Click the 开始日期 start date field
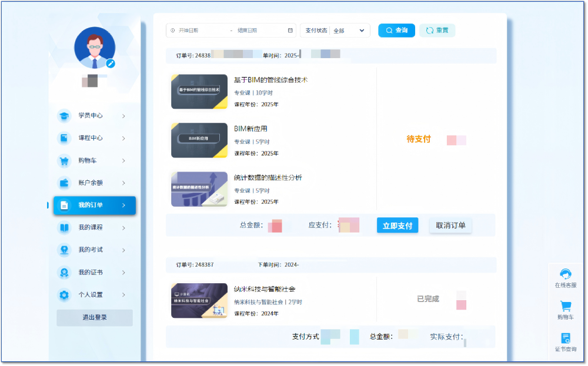588x366 pixels. [x=200, y=31]
